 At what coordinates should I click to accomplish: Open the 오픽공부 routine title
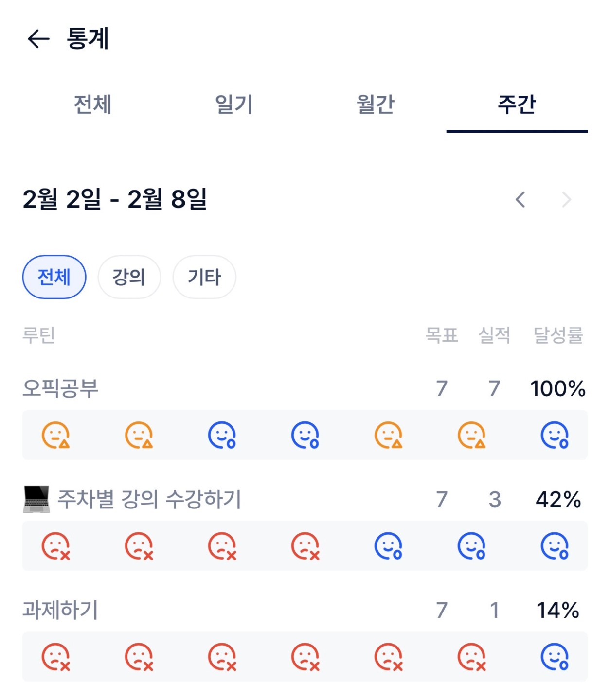click(x=61, y=388)
